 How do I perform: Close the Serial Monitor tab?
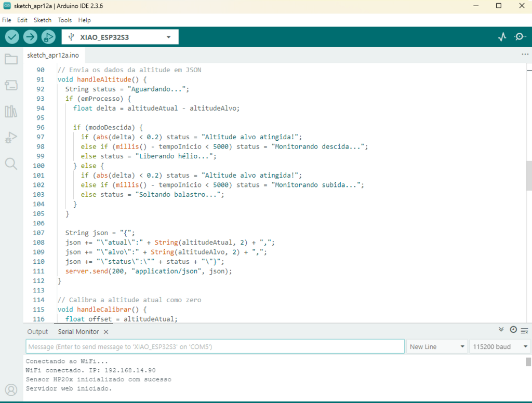point(106,331)
